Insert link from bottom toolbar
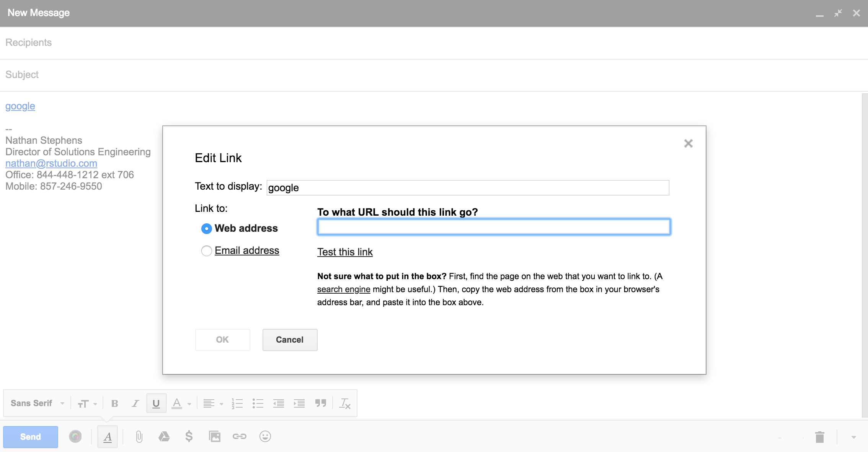The height and width of the screenshot is (452, 868). click(240, 437)
